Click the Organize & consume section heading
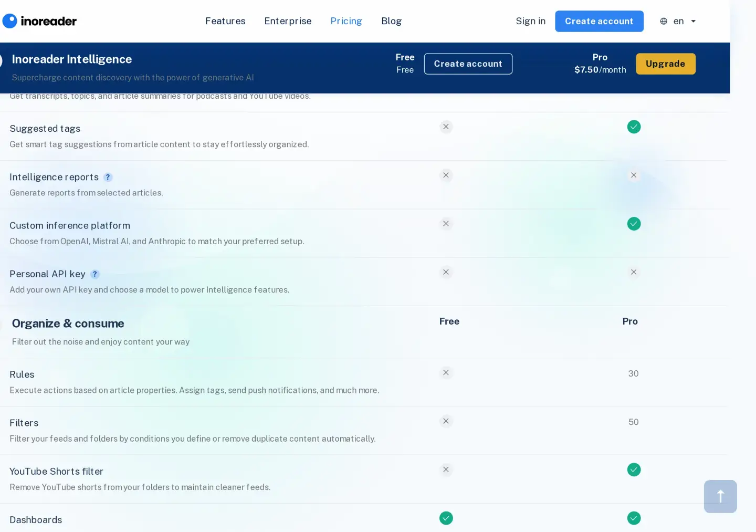This screenshot has width=756, height=532. pos(68,324)
